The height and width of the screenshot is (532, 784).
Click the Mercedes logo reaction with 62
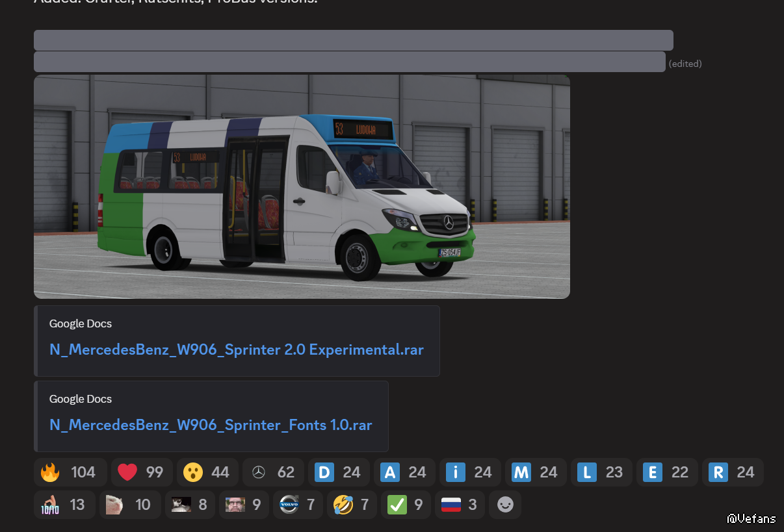273,472
